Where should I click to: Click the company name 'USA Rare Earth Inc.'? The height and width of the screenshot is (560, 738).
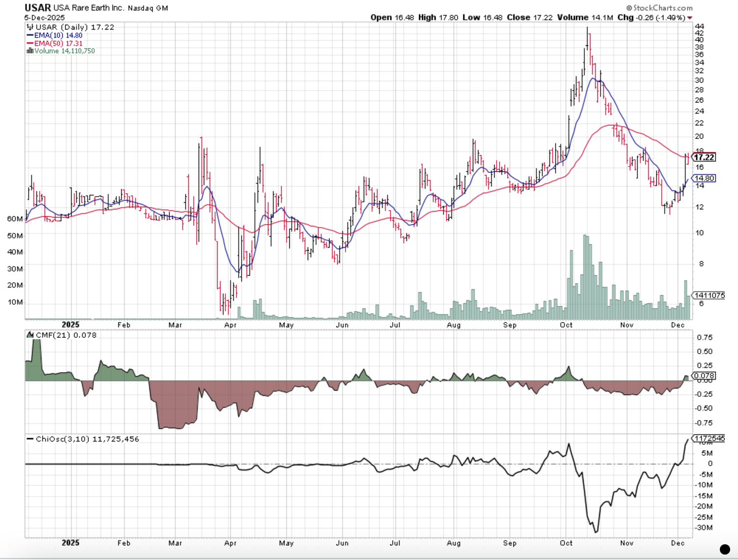coord(88,8)
